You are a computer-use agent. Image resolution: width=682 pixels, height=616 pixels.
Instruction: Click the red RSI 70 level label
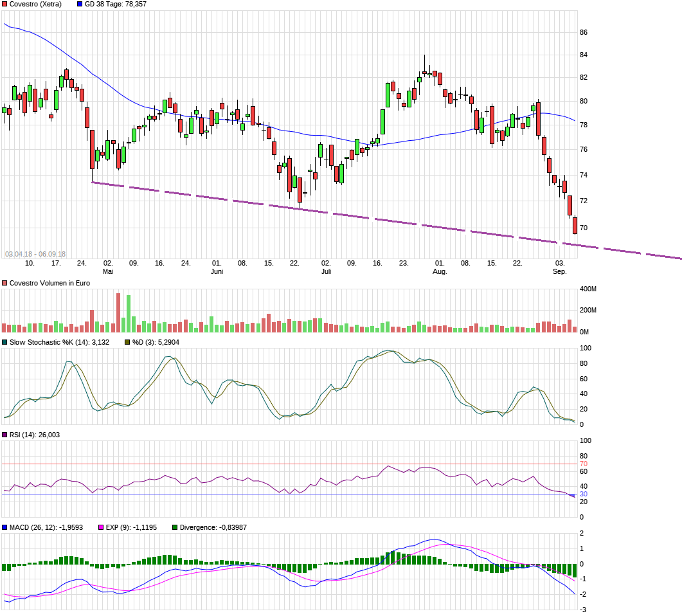click(x=584, y=464)
